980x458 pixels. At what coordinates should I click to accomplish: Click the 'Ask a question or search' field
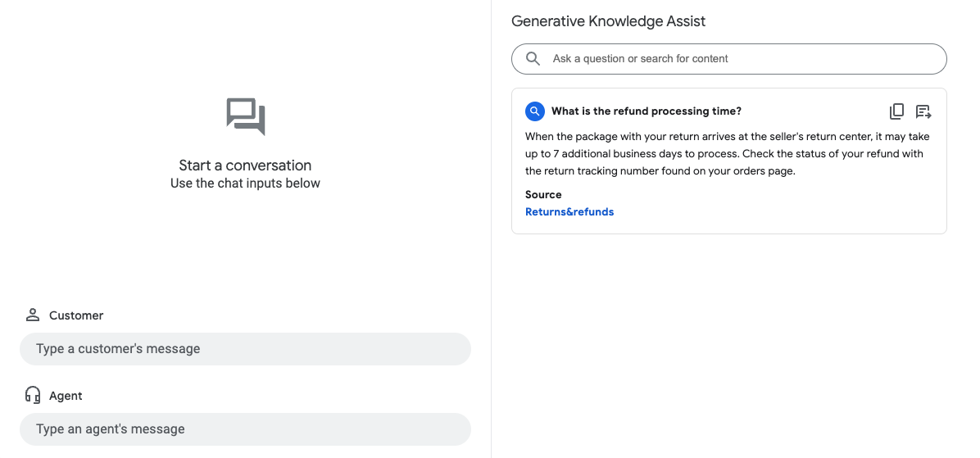pyautogui.click(x=737, y=59)
